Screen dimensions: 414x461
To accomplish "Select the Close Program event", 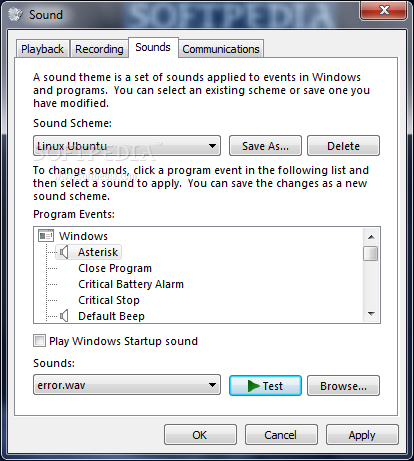I will pos(115,268).
